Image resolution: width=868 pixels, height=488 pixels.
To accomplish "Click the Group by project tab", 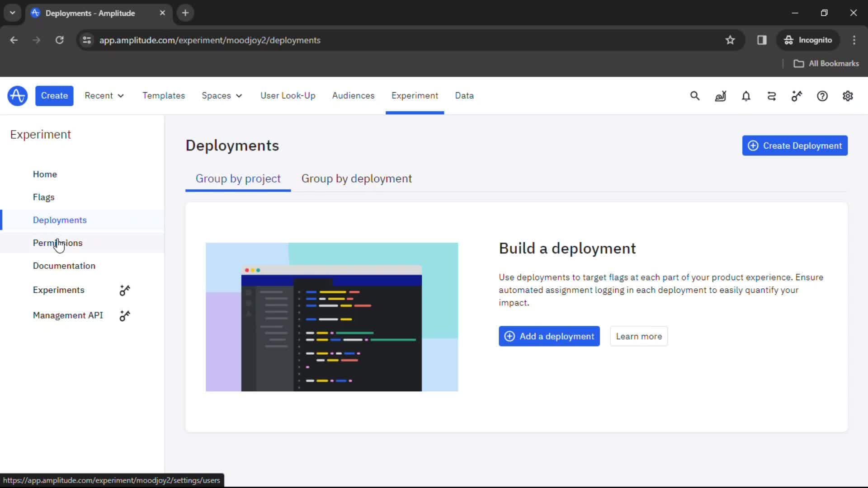I will pyautogui.click(x=238, y=178).
